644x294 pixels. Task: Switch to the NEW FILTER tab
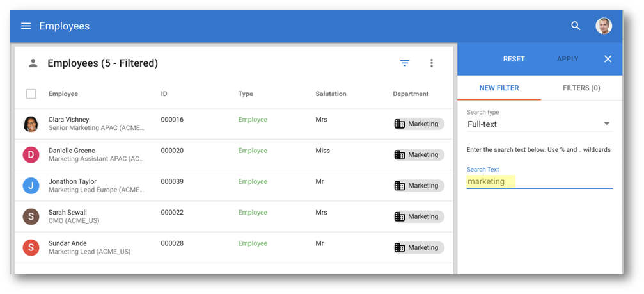tap(499, 88)
